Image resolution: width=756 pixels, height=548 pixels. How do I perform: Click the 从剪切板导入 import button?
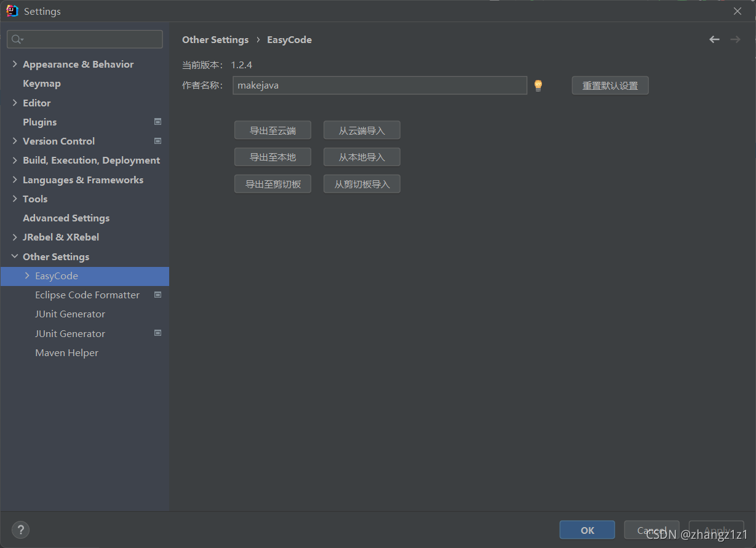coord(362,184)
